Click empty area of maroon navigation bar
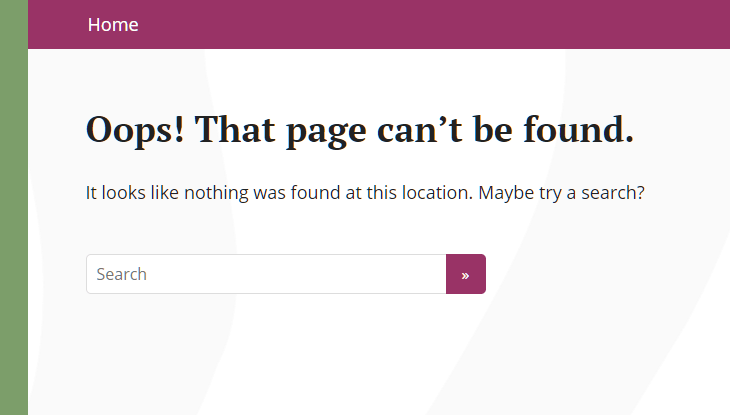This screenshot has width=730, height=415. [419, 24]
